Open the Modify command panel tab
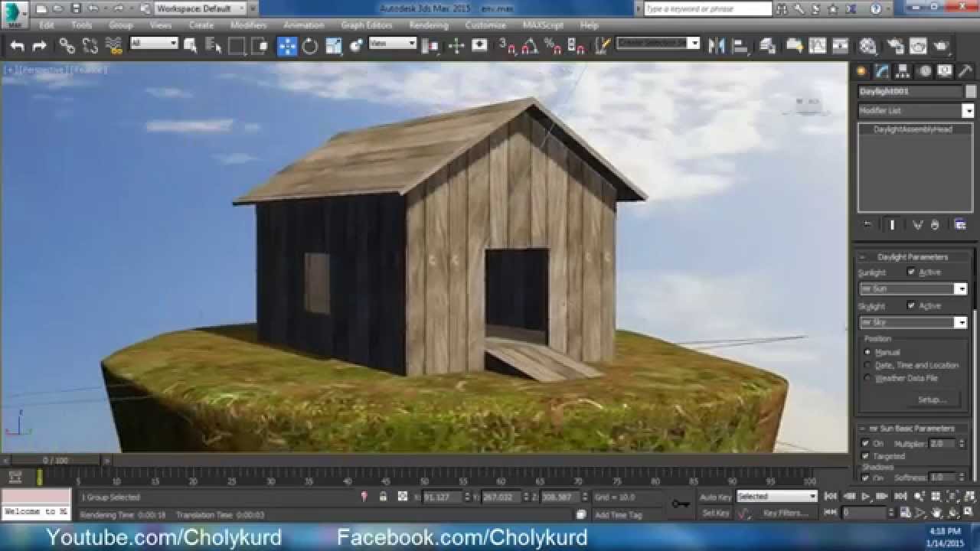Viewport: 980px width, 551px height. [883, 71]
